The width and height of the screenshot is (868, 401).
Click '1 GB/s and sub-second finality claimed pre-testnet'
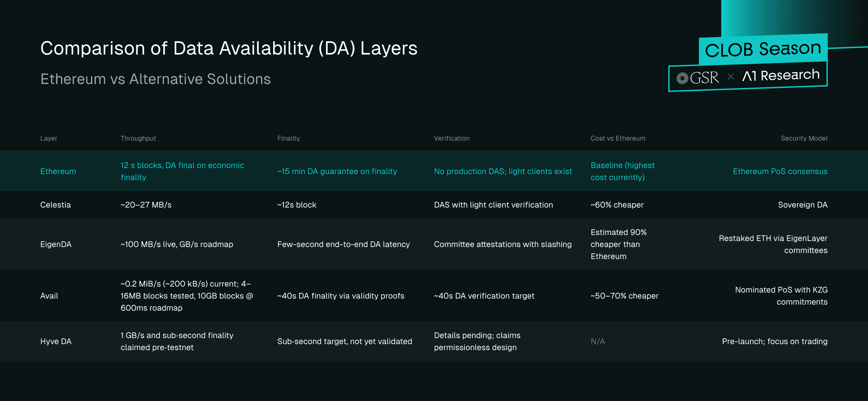pyautogui.click(x=177, y=341)
